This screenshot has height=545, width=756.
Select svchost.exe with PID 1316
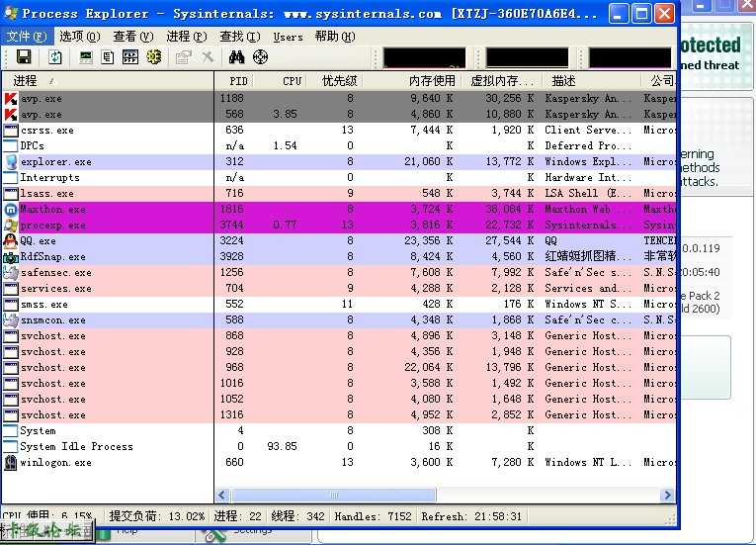(339, 415)
